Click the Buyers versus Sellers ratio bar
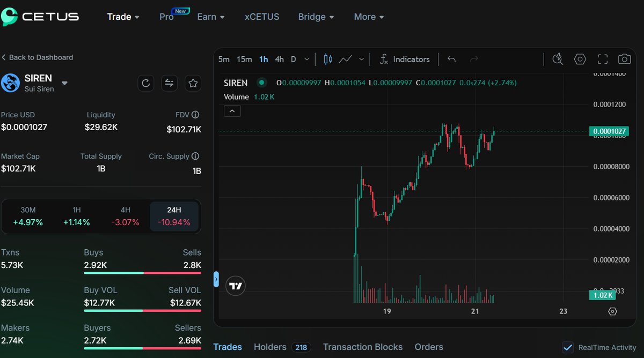This screenshot has width=644, height=358. click(x=142, y=348)
